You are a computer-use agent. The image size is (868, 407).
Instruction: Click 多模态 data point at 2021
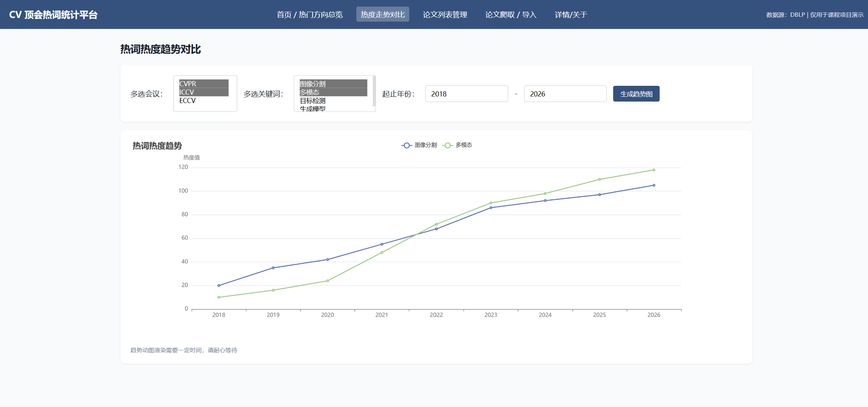382,252
